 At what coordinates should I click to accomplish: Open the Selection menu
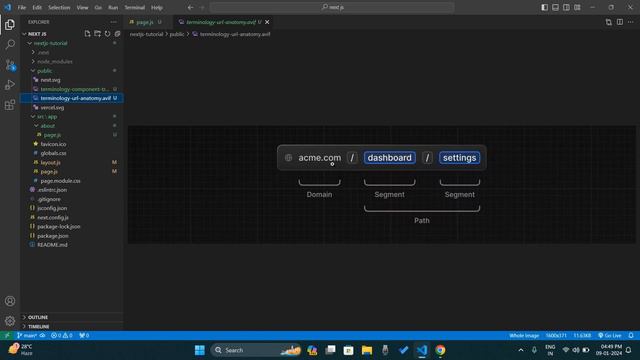click(59, 7)
